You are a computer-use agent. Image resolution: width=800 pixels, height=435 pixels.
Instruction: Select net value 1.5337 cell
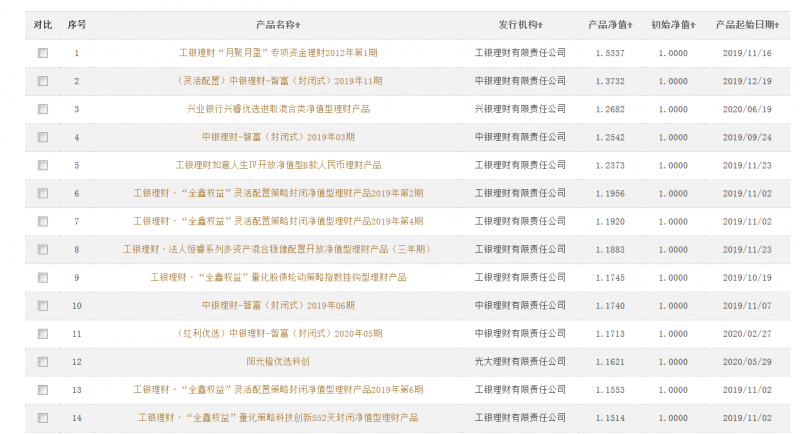pyautogui.click(x=610, y=53)
